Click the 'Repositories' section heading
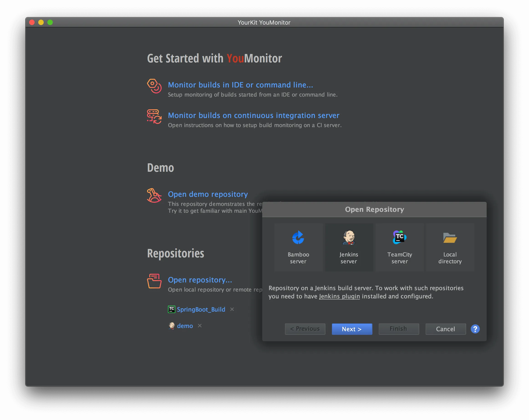The image size is (529, 420). (175, 254)
